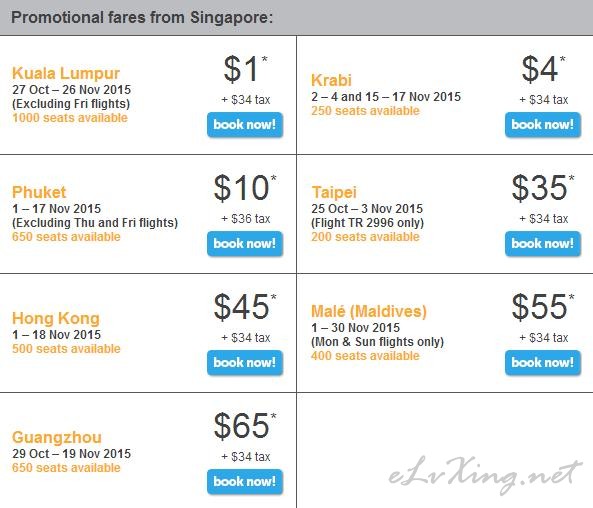This screenshot has height=508, width=593.
Task: Open the Hong Kong destination title
Action: [56, 318]
